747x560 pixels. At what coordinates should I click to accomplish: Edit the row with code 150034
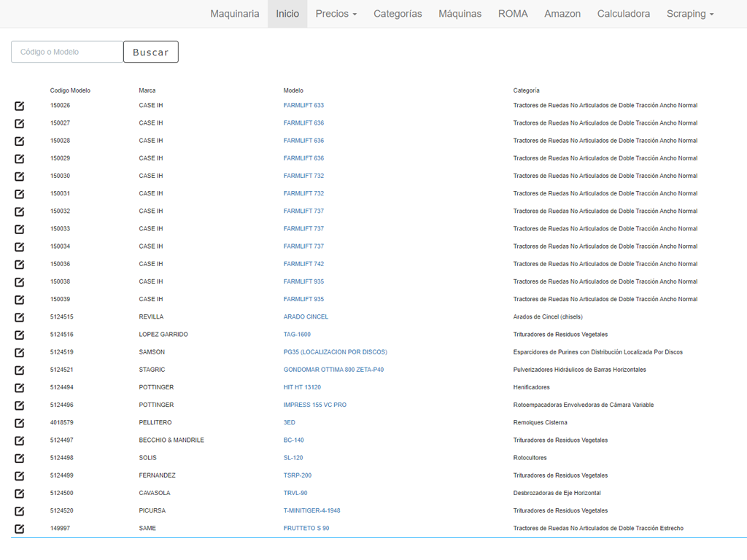pyautogui.click(x=19, y=246)
